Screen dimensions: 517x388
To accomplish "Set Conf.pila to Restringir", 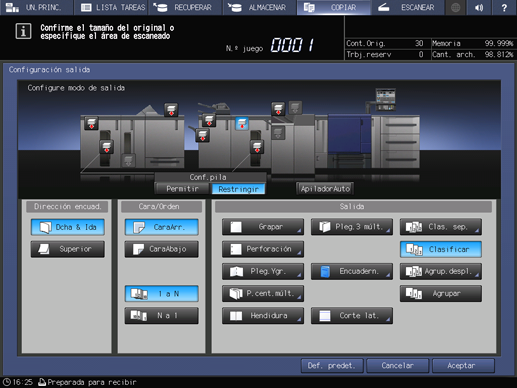I will tap(238, 189).
